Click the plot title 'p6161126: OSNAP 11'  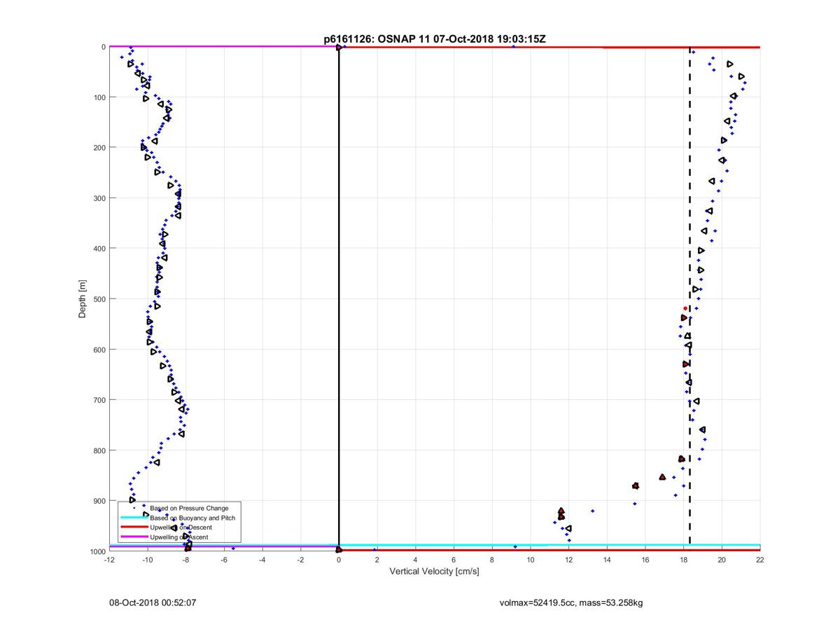[377, 39]
